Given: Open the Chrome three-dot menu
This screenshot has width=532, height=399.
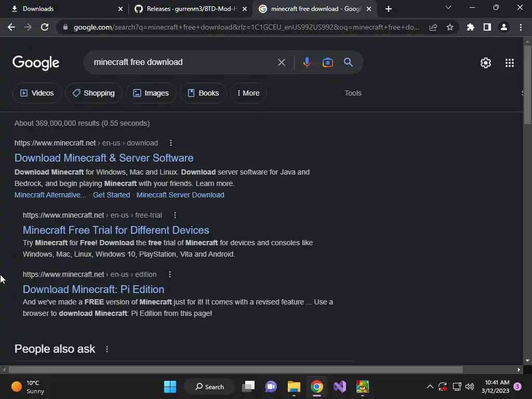Looking at the screenshot, I should [521, 27].
